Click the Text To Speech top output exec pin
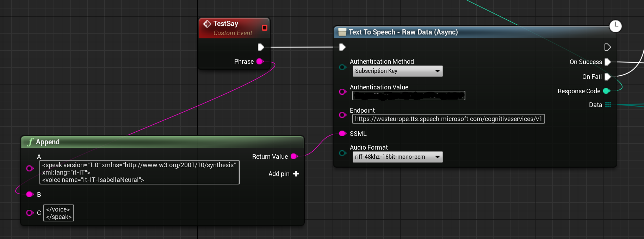Image resolution: width=644 pixels, height=239 pixels. point(607,47)
